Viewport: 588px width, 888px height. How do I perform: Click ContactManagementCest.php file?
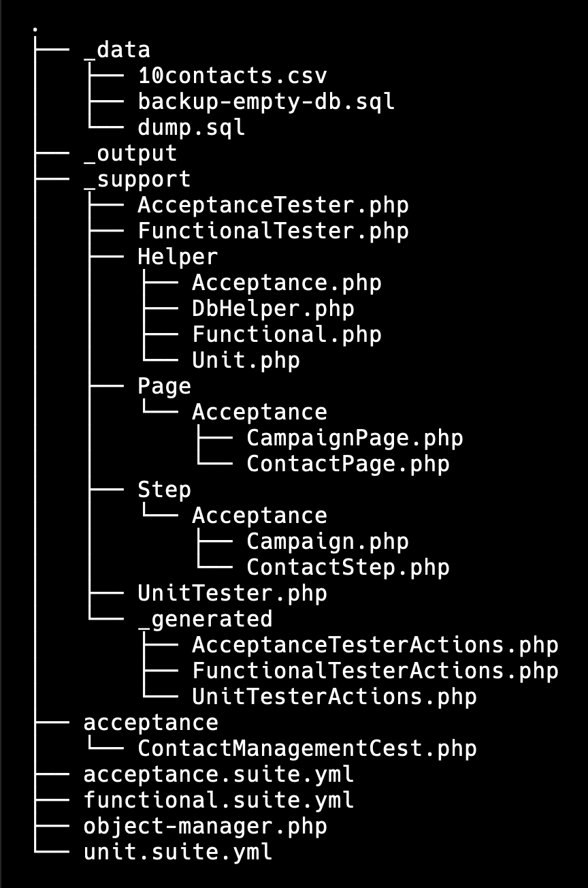pos(307,748)
